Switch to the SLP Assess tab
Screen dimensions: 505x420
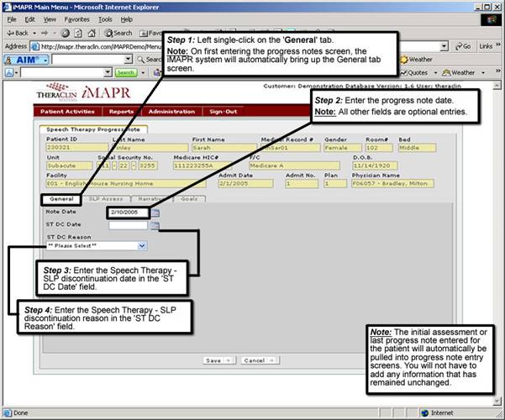point(106,199)
